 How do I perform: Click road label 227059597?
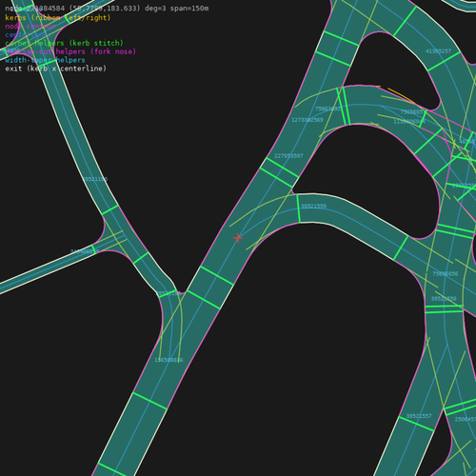288,156
